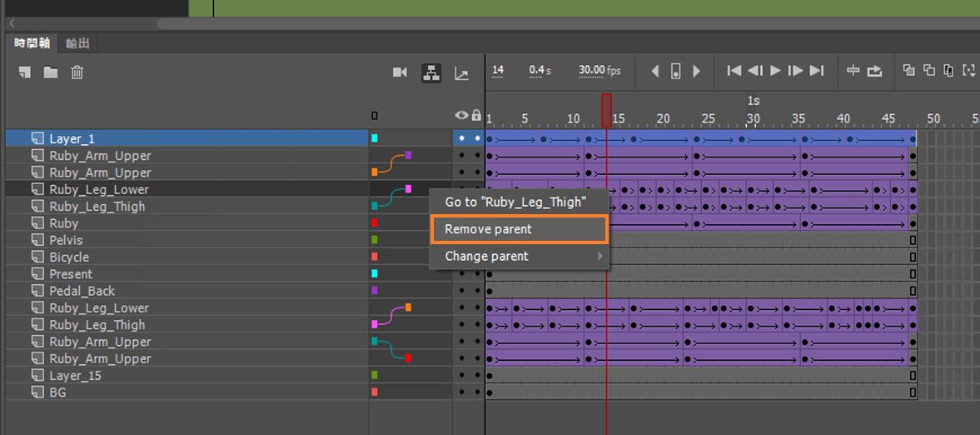Viewport: 980px width, 435px height.
Task: Switch to the 輸出 tab
Action: click(x=77, y=43)
